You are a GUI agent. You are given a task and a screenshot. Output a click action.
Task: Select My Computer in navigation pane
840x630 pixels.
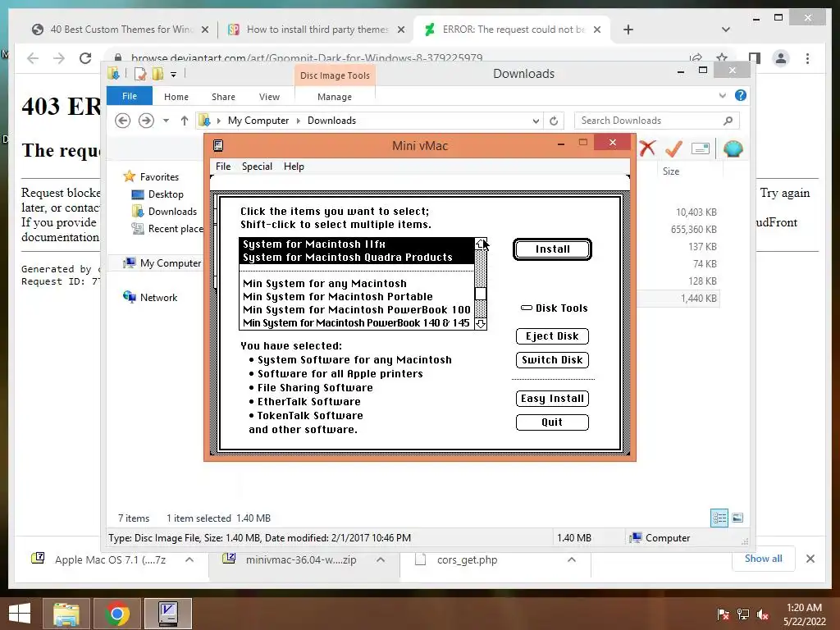pyautogui.click(x=171, y=263)
